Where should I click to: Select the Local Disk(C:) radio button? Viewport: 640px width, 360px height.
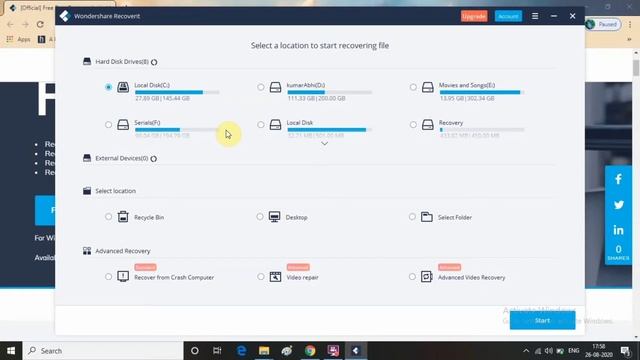coord(108,87)
